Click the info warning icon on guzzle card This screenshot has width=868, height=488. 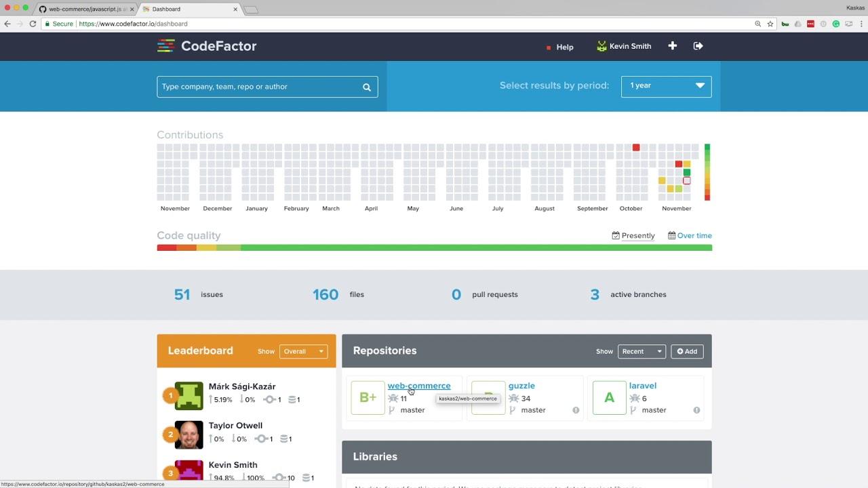(576, 410)
